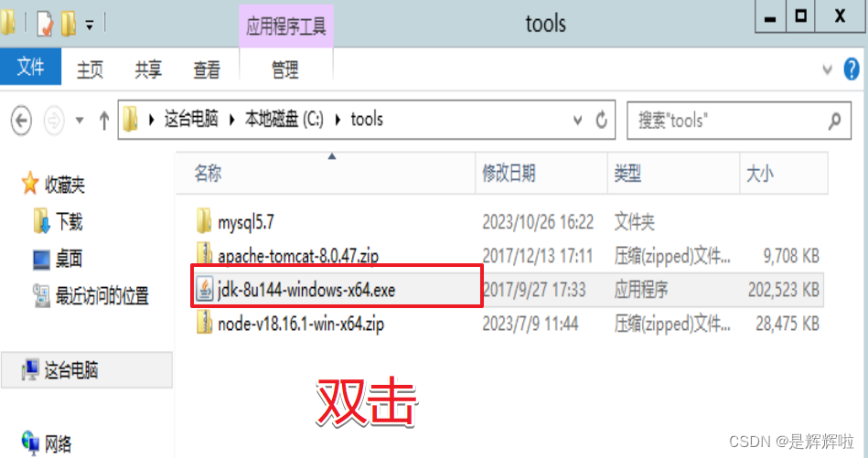Image resolution: width=868 pixels, height=458 pixels.
Task: Refresh the tools folder view
Action: (x=602, y=120)
